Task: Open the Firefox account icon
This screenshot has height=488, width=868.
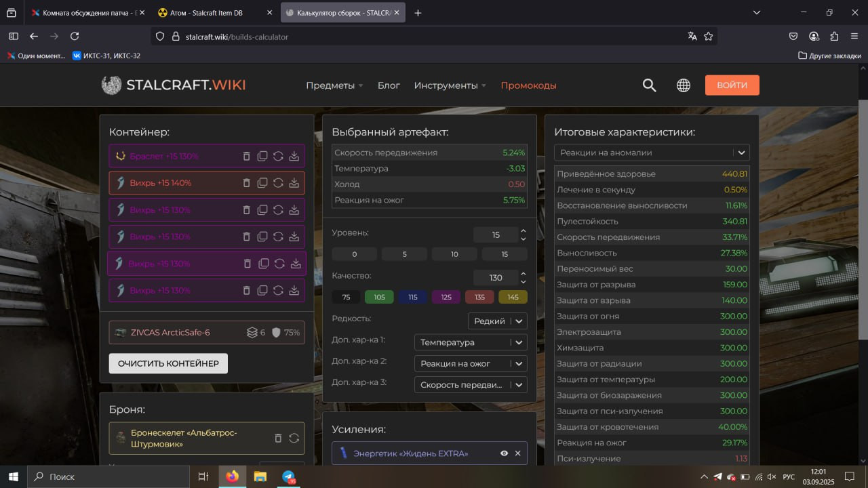Action: (x=814, y=36)
